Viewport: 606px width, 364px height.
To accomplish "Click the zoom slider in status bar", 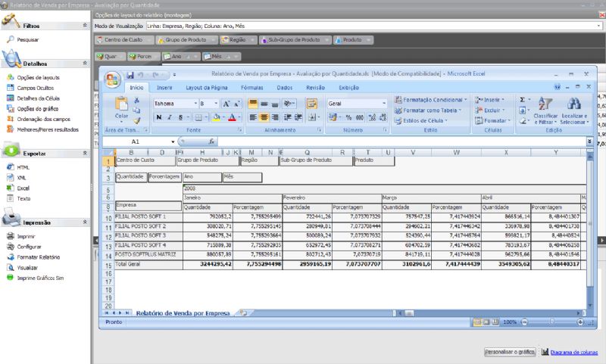I will pyautogui.click(x=552, y=322).
